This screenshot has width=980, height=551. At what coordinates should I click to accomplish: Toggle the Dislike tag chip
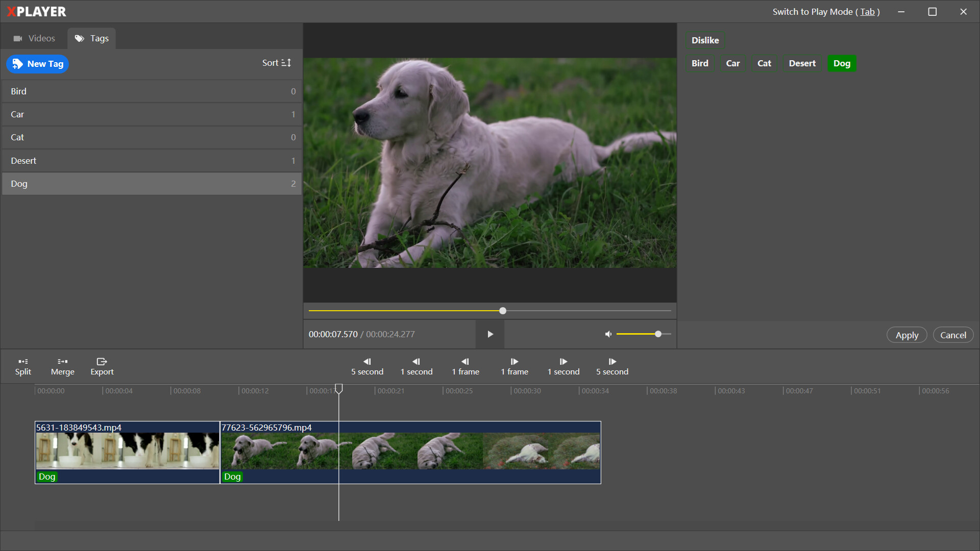coord(705,40)
